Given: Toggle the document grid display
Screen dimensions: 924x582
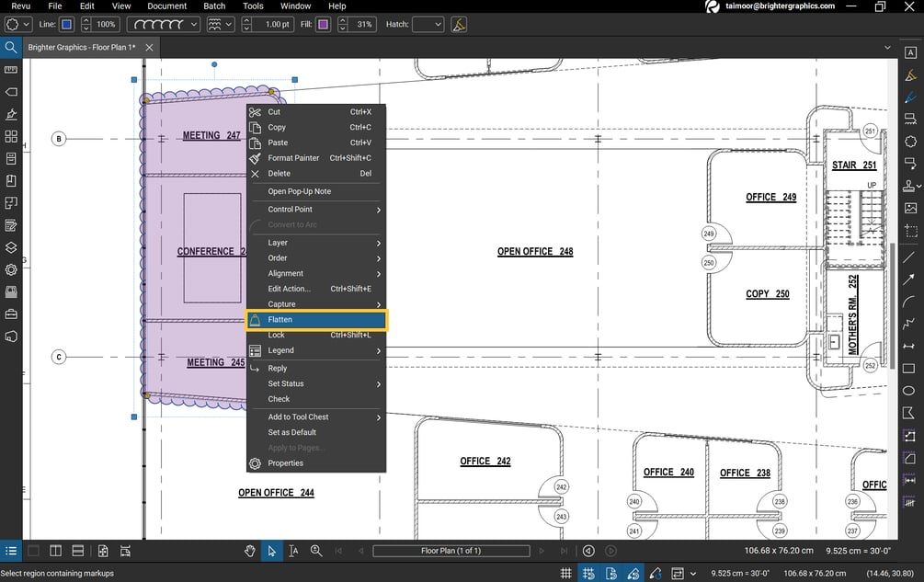Looking at the screenshot, I should pyautogui.click(x=566, y=572).
